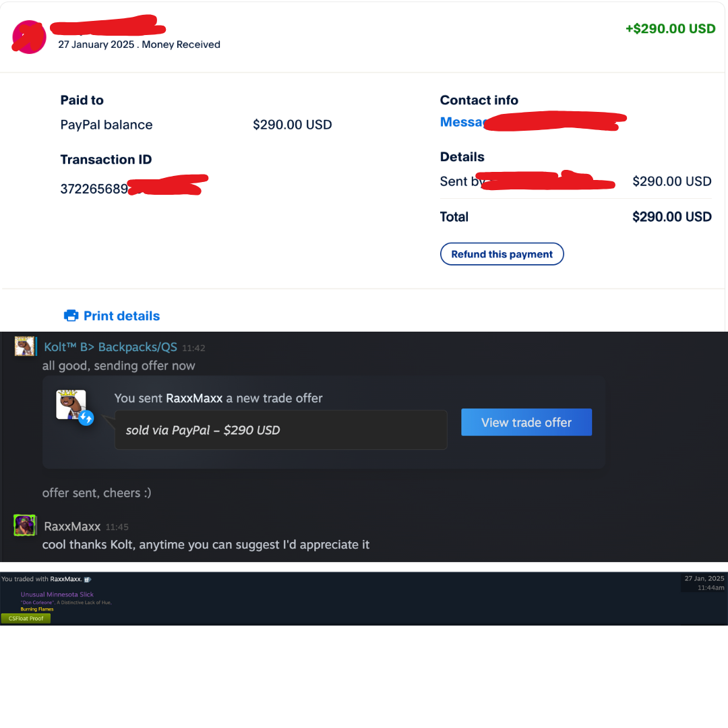Viewport: 728px width, 728px height.
Task: Open the Unusual Minnesota Slick item link
Action: [57, 595]
